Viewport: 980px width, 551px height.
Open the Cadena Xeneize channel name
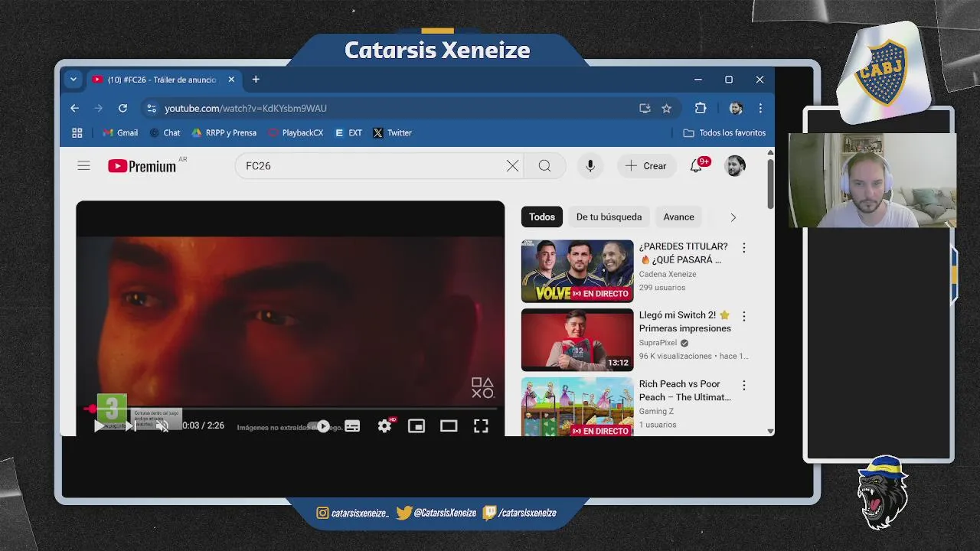(x=668, y=274)
